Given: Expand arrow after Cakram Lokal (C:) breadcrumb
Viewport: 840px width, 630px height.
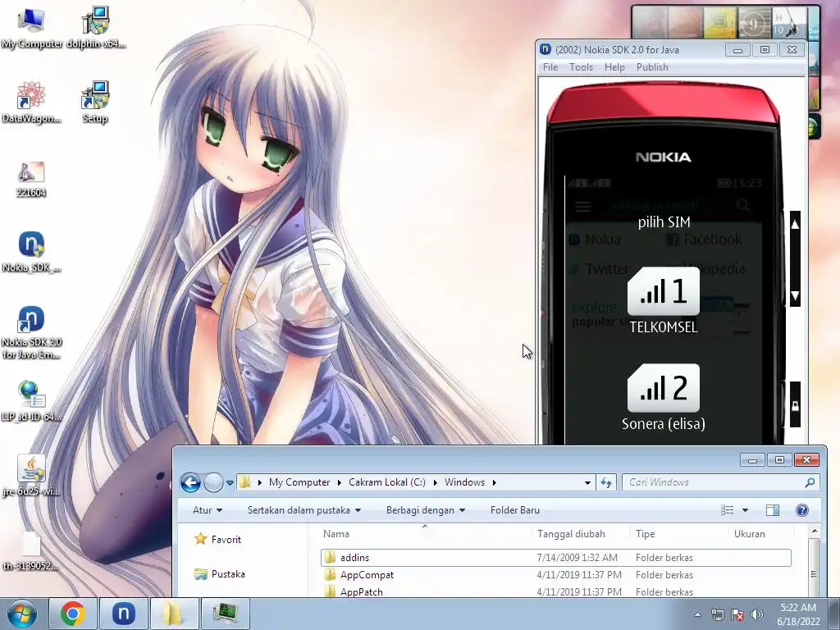Looking at the screenshot, I should pyautogui.click(x=435, y=482).
